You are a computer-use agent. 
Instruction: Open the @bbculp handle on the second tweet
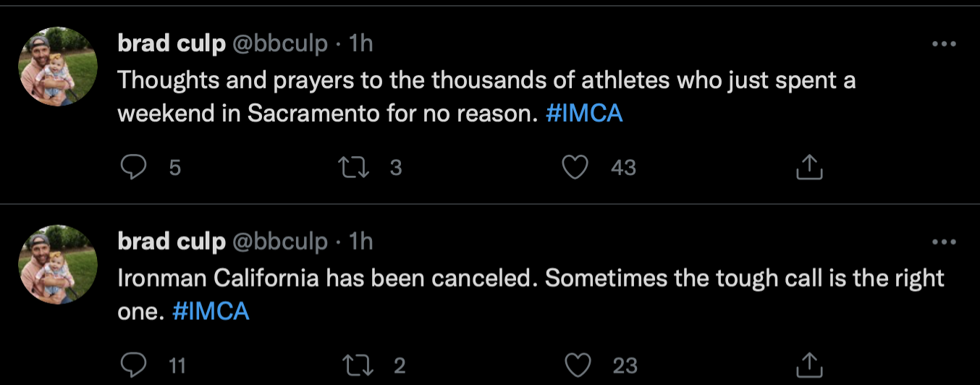click(279, 242)
